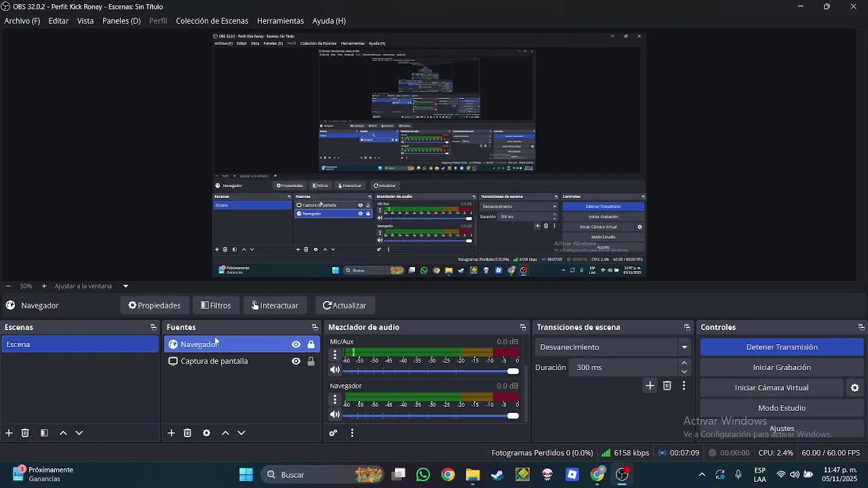This screenshot has height=488, width=868.
Task: Open Navegador audio channel three-dot menu
Action: [335, 399]
